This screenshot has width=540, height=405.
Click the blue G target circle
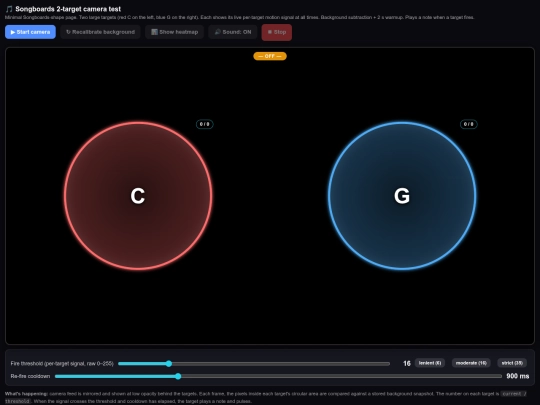tap(402, 196)
